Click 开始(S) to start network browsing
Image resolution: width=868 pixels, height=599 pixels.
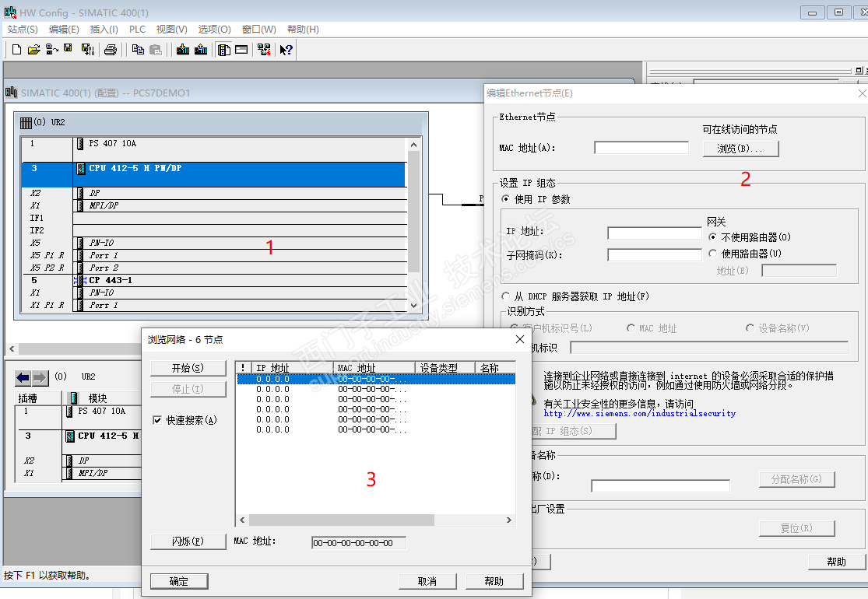[188, 368]
